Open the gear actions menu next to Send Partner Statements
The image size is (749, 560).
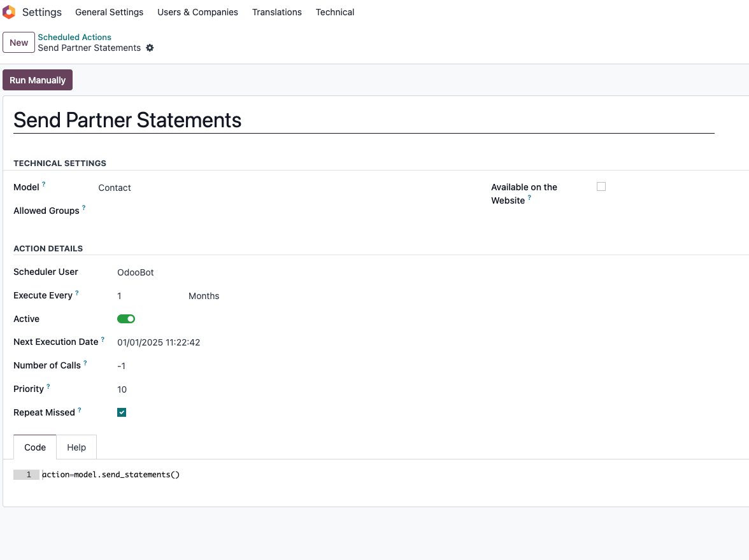pyautogui.click(x=150, y=48)
